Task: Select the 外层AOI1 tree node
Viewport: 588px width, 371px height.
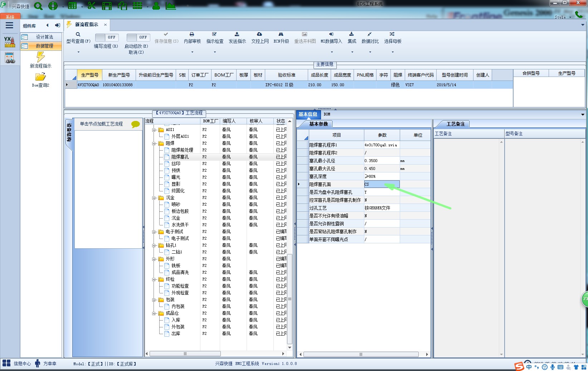Action: pyautogui.click(x=180, y=136)
